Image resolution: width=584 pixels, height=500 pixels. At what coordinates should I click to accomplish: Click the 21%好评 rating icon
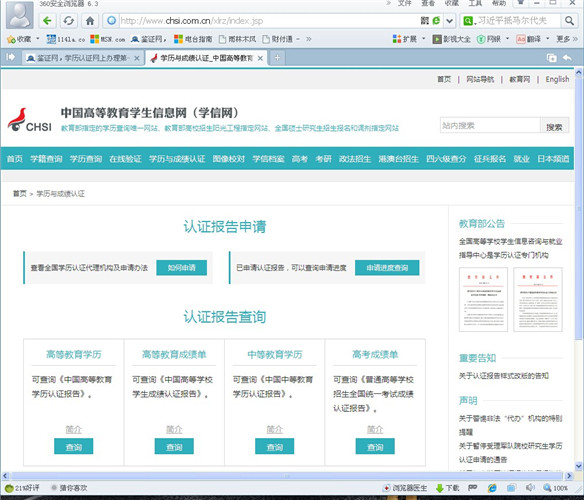22,488
